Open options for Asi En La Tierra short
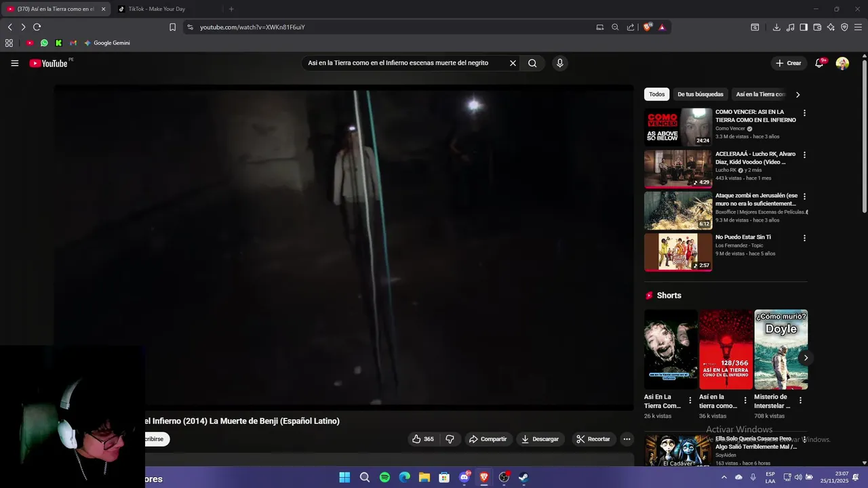The image size is (868, 488). [690, 400]
